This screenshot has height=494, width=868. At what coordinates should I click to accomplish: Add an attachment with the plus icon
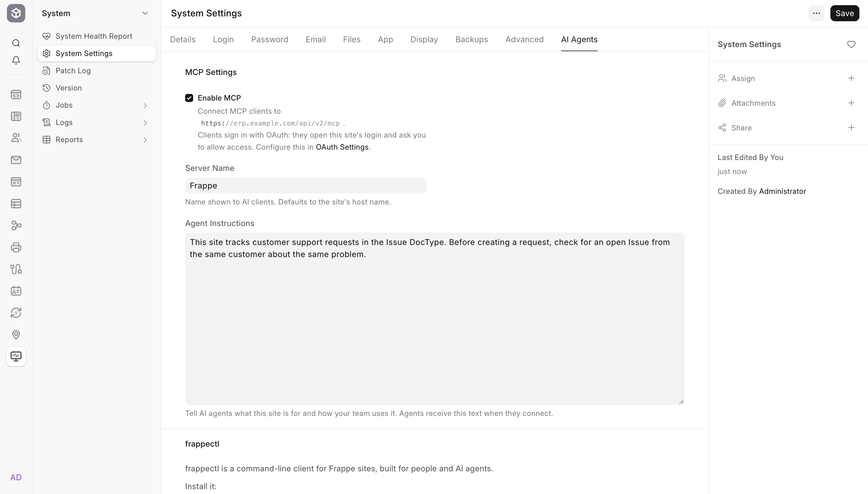[851, 103]
